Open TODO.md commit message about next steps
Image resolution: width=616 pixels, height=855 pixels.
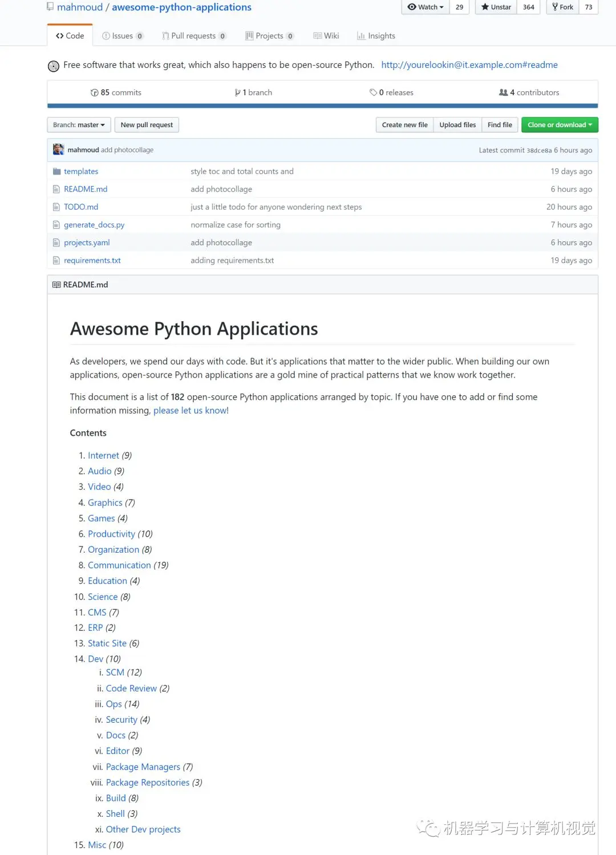pos(276,206)
